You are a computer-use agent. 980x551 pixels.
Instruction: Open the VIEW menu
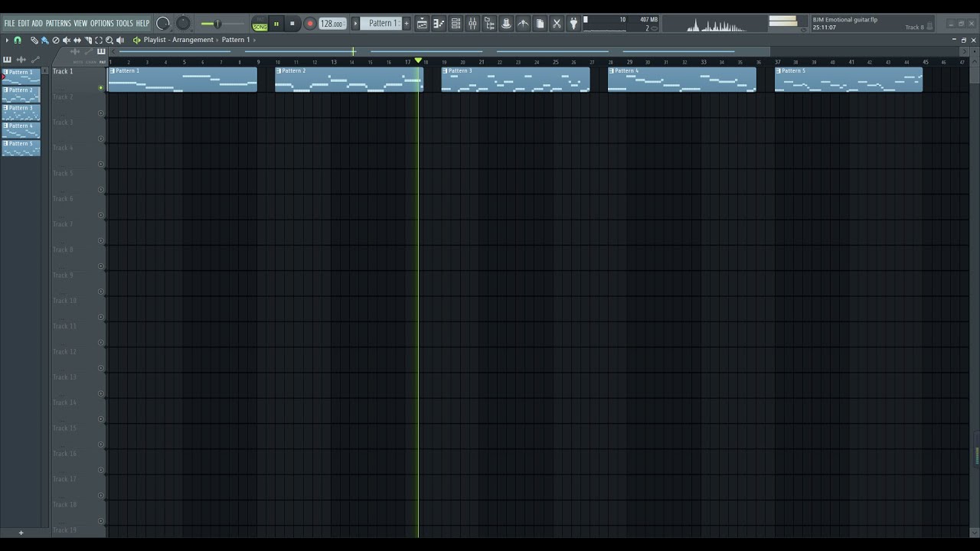[x=80, y=24]
